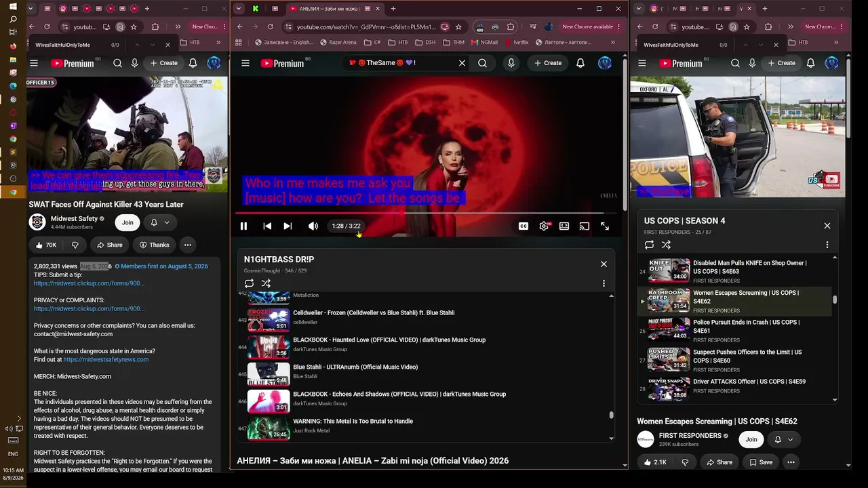868x488 pixels.
Task: Open the DSH bookmarks folder
Action: pyautogui.click(x=426, y=42)
